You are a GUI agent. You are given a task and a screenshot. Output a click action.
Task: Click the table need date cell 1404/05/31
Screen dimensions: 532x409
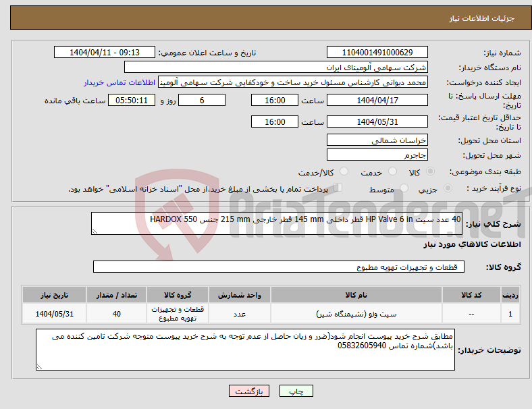(54, 314)
